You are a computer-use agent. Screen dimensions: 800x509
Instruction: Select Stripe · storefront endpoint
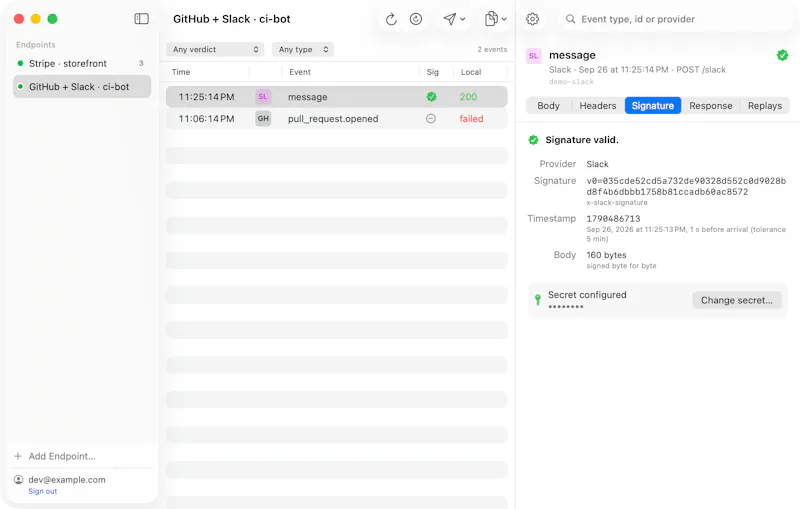[x=82, y=63]
